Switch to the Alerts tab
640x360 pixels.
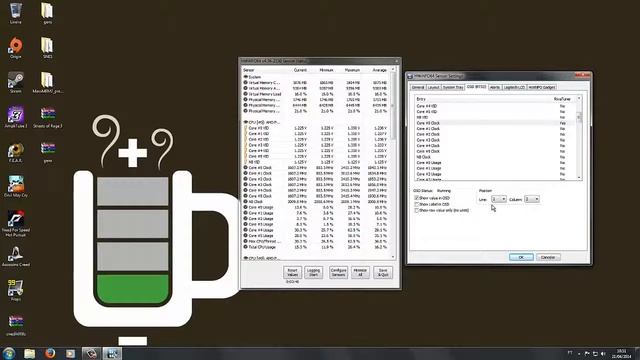tap(495, 87)
